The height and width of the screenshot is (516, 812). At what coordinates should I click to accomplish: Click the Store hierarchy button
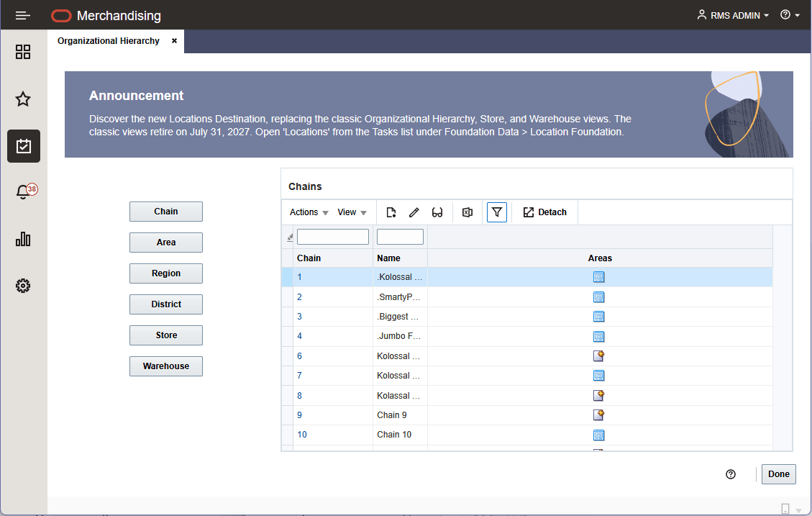165,335
